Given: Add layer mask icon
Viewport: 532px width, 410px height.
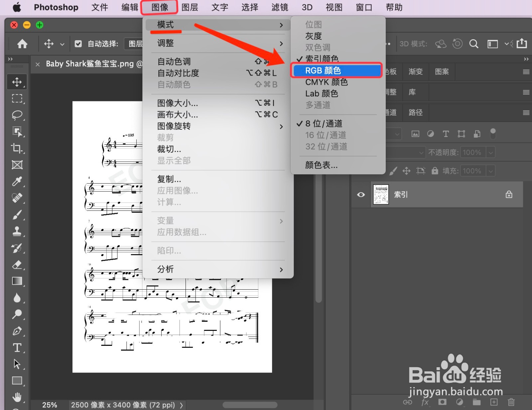Looking at the screenshot, I should [442, 402].
